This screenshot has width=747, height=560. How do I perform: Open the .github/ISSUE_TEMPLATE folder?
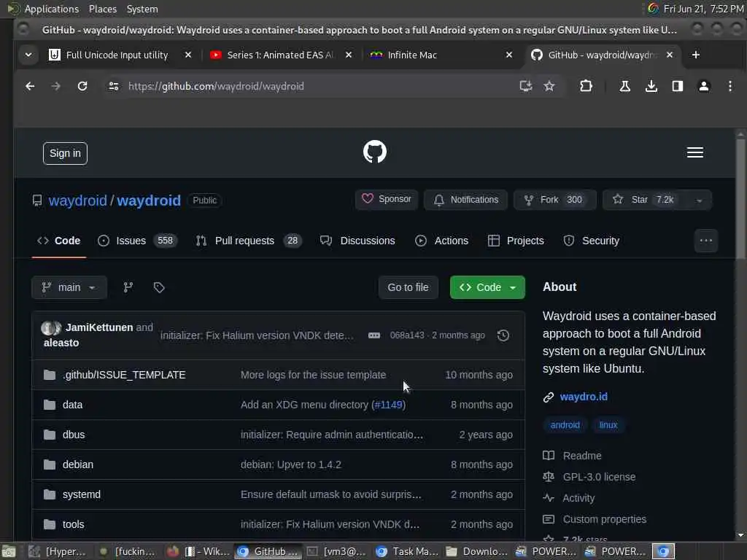[x=124, y=375]
